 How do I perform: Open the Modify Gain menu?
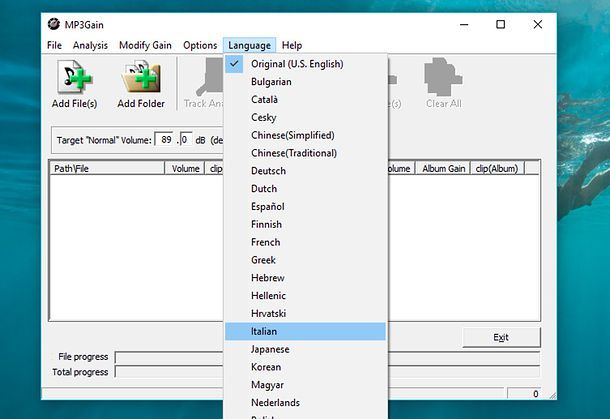pos(145,45)
